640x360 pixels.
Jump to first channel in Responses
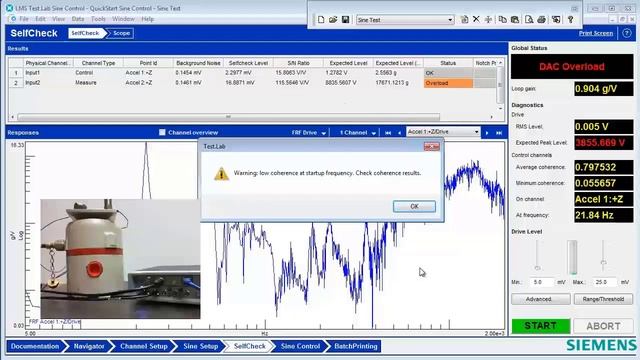tap(388, 133)
